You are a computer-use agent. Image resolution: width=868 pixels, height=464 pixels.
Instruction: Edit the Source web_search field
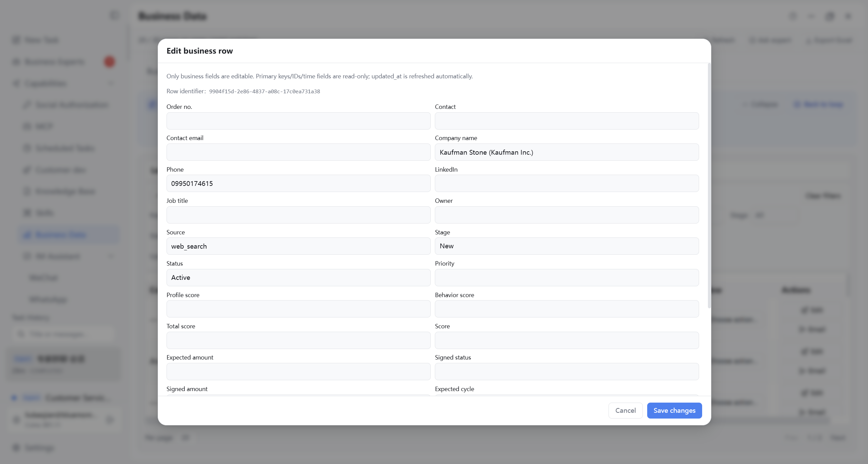point(298,246)
